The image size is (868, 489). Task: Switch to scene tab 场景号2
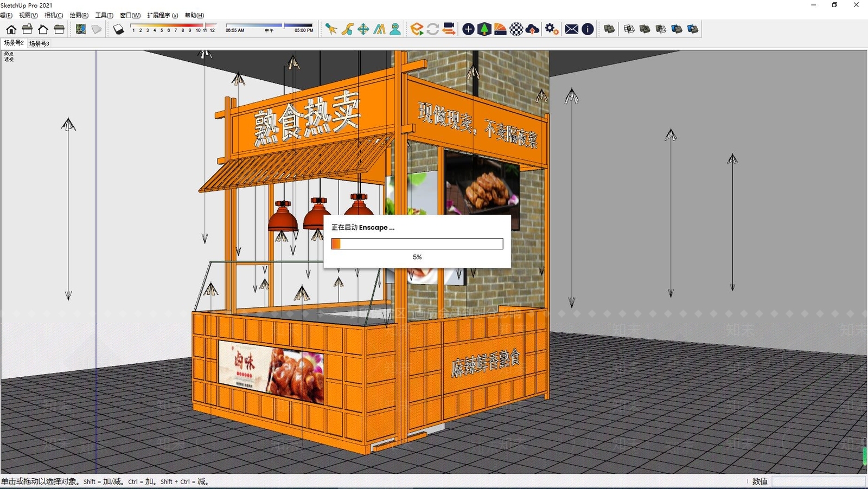tap(14, 43)
